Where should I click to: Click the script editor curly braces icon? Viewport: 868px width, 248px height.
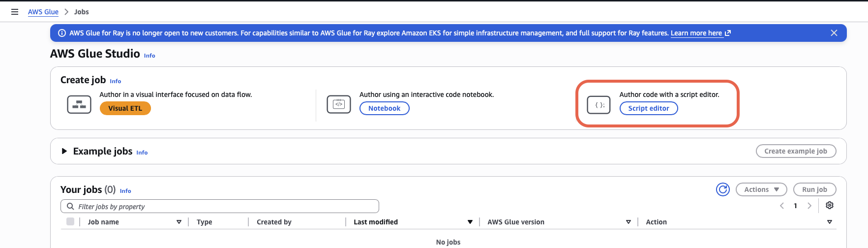point(599,105)
